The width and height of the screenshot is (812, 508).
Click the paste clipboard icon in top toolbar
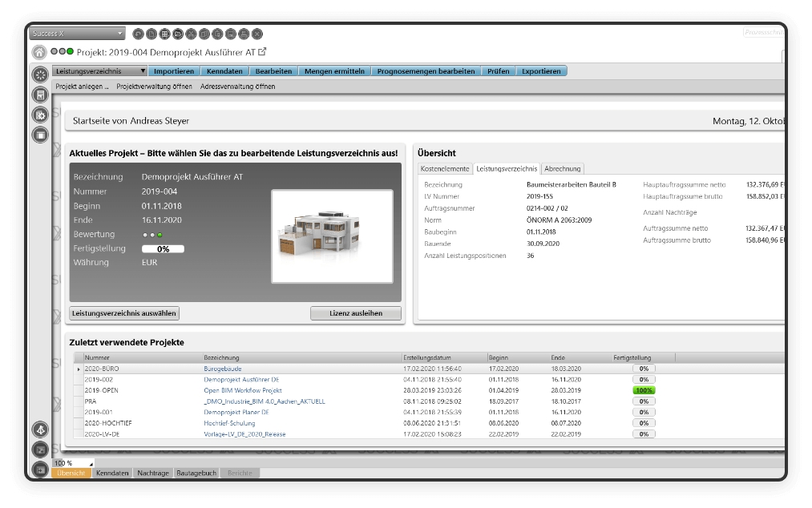click(217, 34)
